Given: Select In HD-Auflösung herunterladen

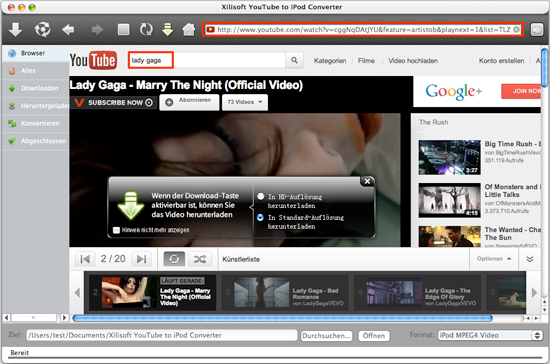Looking at the screenshot, I should [261, 196].
